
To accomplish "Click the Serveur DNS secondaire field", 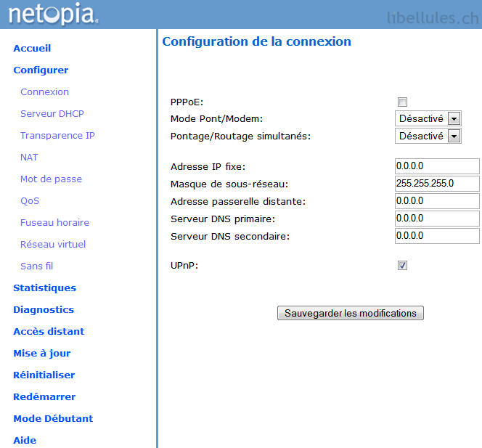I will (x=437, y=236).
